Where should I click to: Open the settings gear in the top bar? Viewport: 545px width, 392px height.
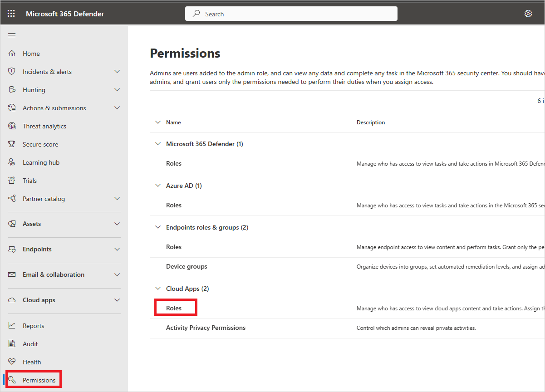tap(528, 13)
